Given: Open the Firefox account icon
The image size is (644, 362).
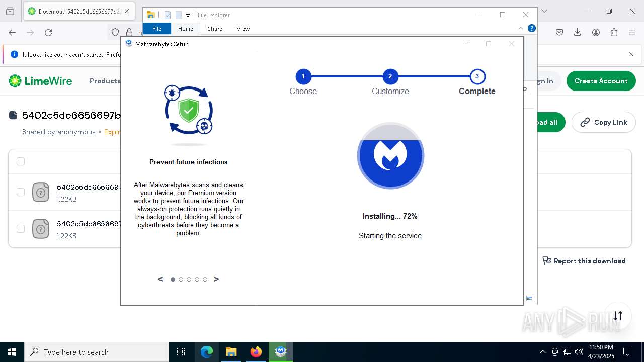Looking at the screenshot, I should [x=596, y=32].
